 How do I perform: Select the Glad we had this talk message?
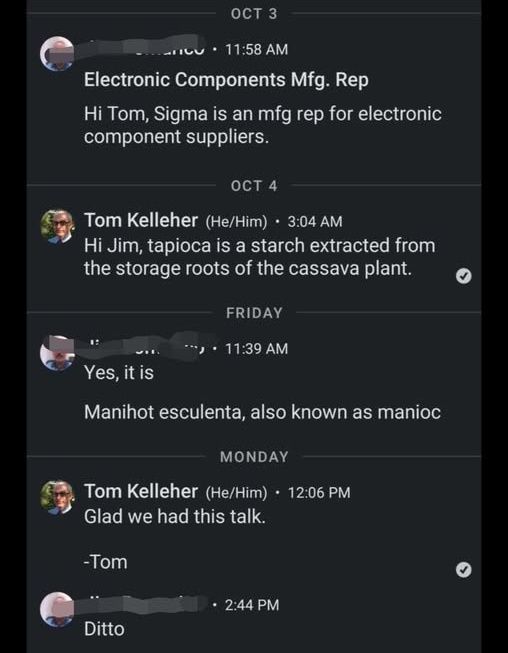coord(175,517)
